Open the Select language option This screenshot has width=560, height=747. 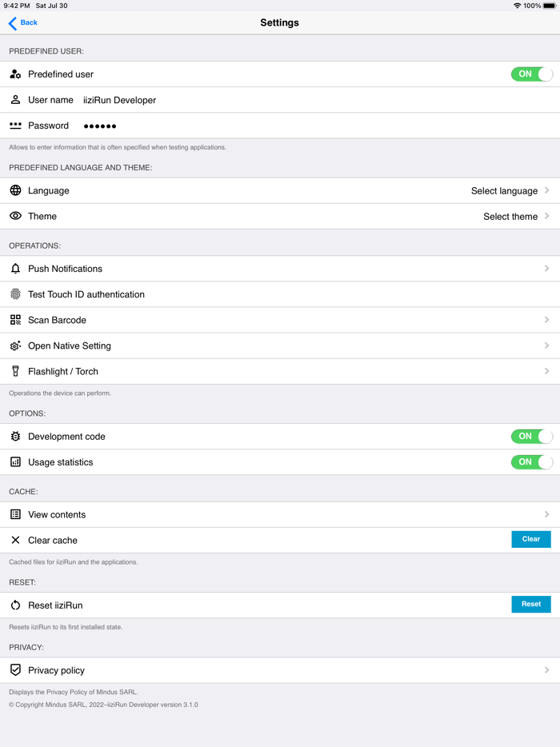[x=504, y=190]
